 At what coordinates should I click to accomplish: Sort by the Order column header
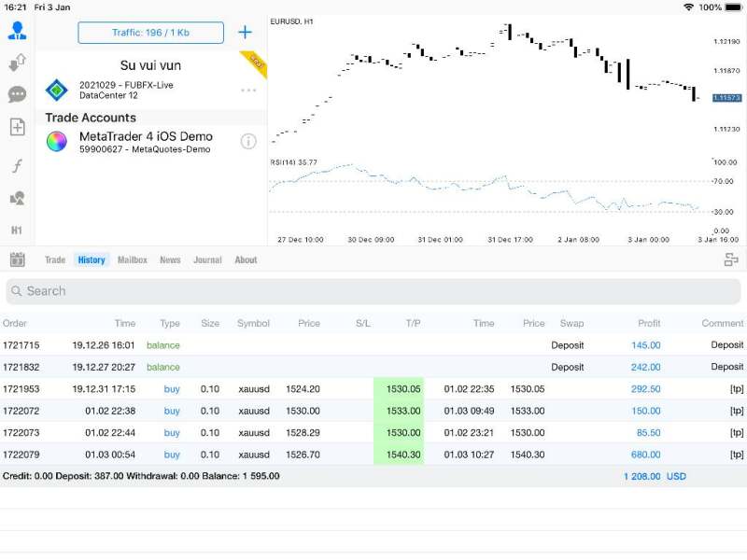[x=15, y=323]
